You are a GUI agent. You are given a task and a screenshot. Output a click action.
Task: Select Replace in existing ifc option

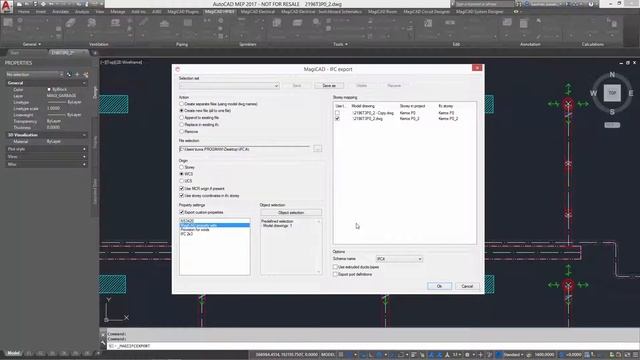(182, 124)
